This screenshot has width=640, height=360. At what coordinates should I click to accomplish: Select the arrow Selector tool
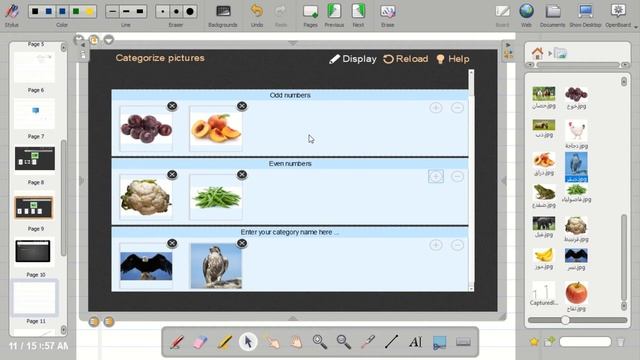coord(248,342)
